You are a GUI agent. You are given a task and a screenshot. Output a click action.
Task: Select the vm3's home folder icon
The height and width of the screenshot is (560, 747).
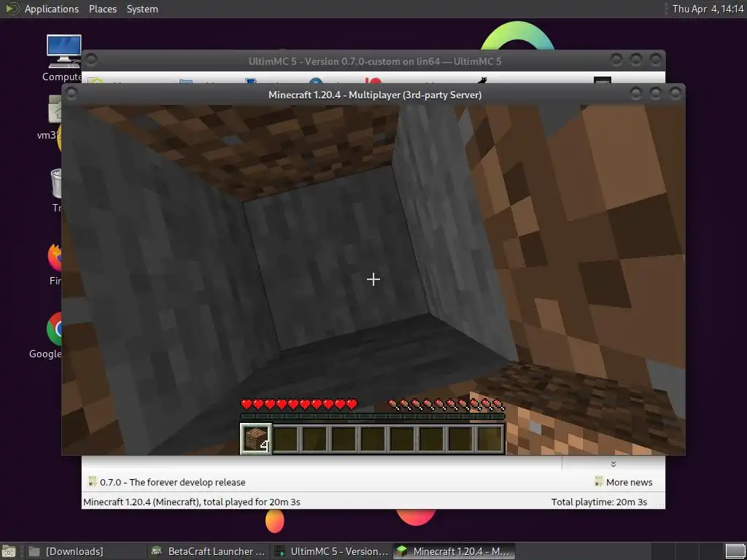coord(50,117)
